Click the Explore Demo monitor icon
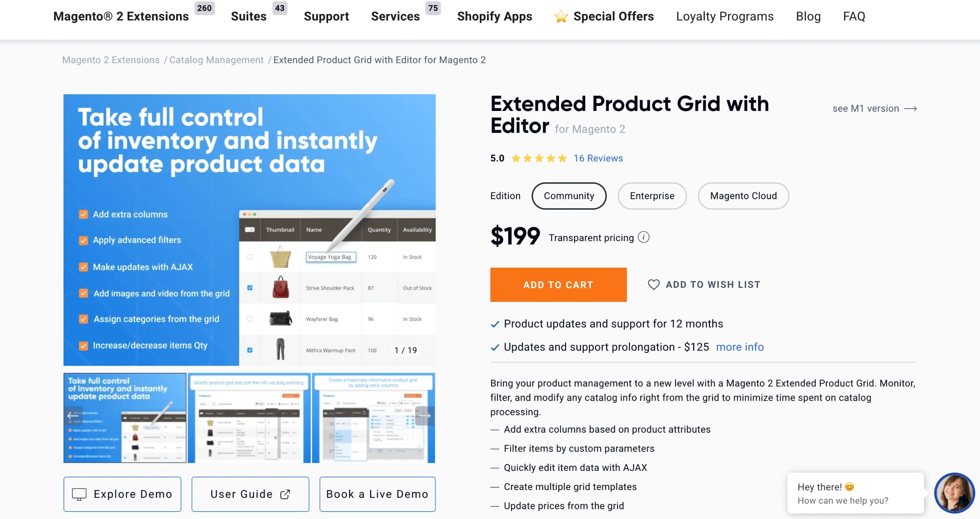This screenshot has width=980, height=519. [x=79, y=494]
